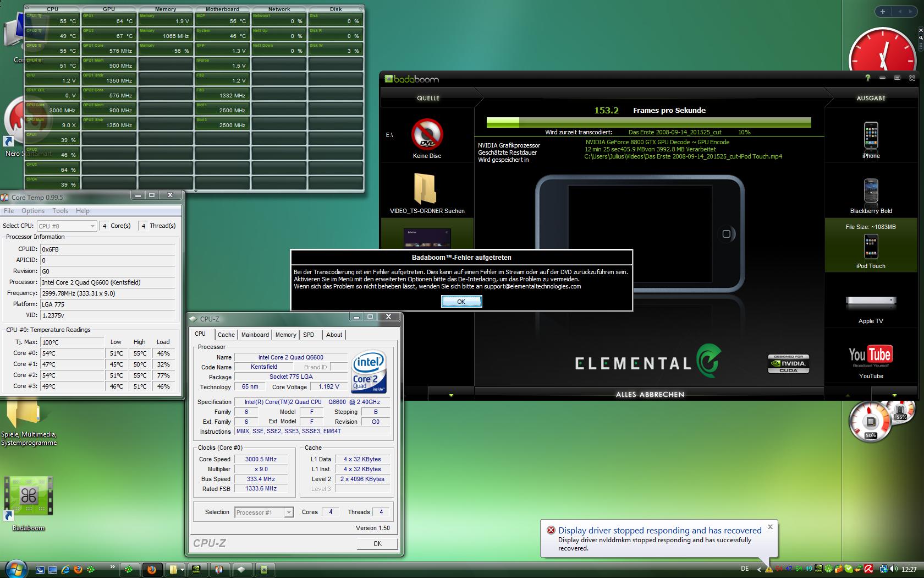Click the CPU column header in monitoring panel
The width and height of the screenshot is (924, 578).
[53, 9]
